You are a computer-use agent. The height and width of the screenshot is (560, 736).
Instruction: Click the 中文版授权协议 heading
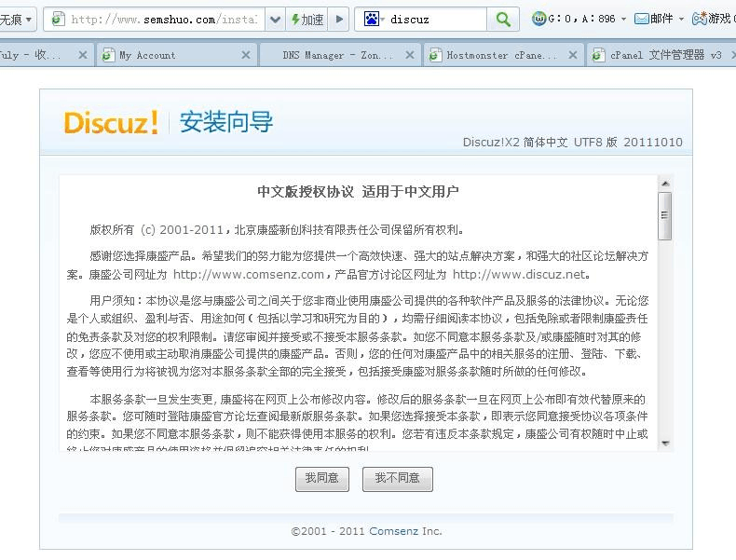coord(305,192)
